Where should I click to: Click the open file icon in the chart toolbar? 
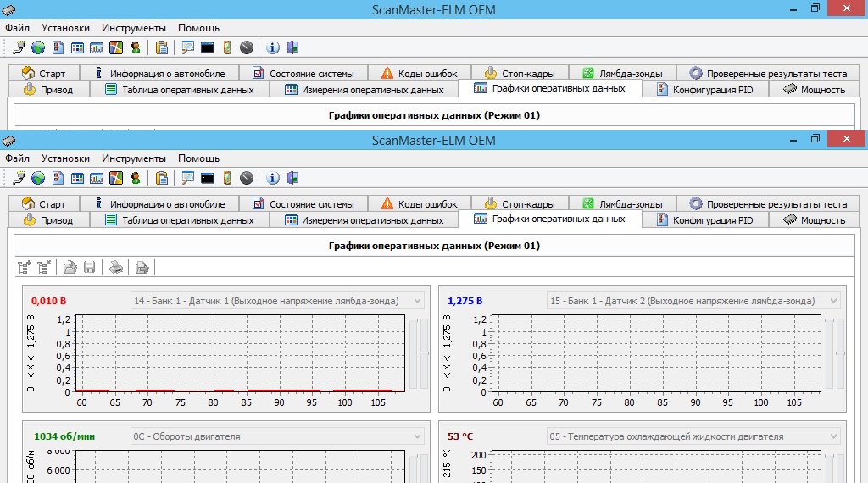(x=70, y=268)
